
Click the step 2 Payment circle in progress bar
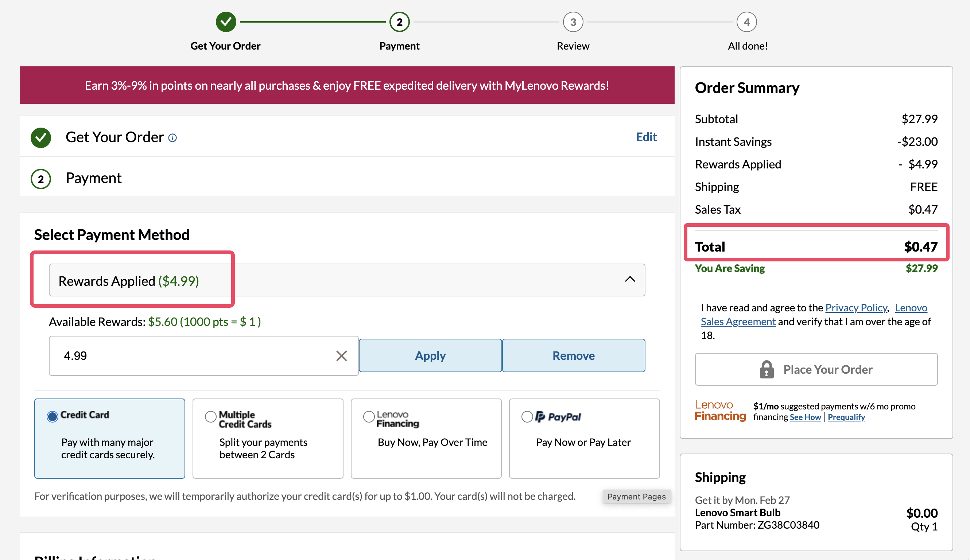(399, 22)
